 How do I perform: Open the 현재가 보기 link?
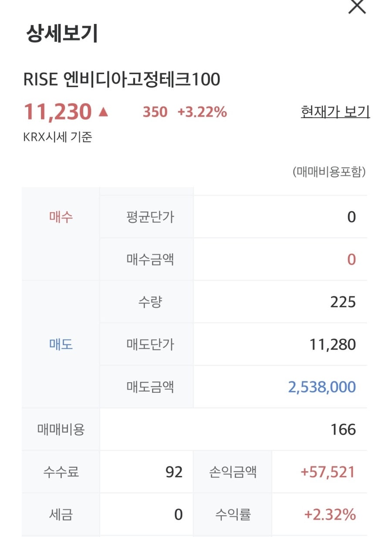point(335,112)
